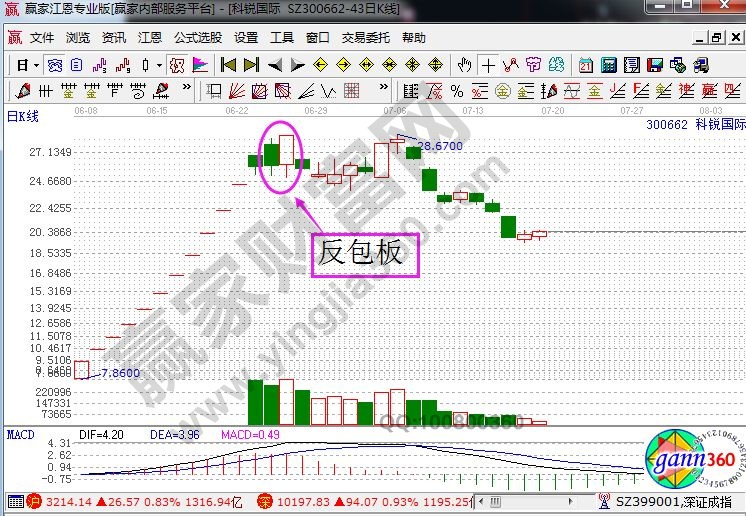Toggle the 权 adjusted-price button
The height and width of the screenshot is (516, 746).
177,65
